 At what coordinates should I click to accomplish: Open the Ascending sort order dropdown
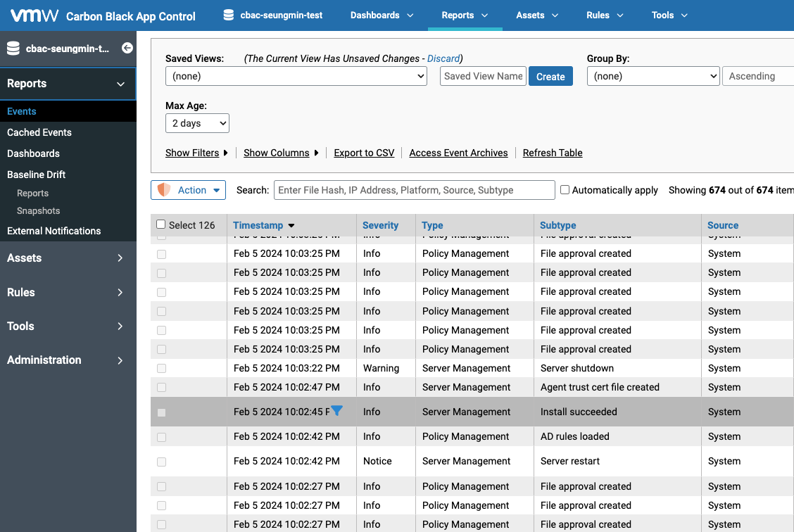coord(757,76)
